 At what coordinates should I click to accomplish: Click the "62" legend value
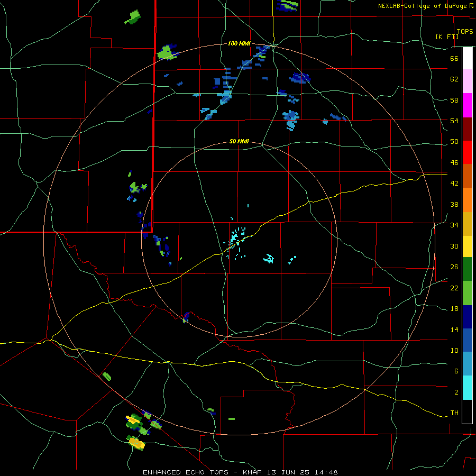(454, 79)
